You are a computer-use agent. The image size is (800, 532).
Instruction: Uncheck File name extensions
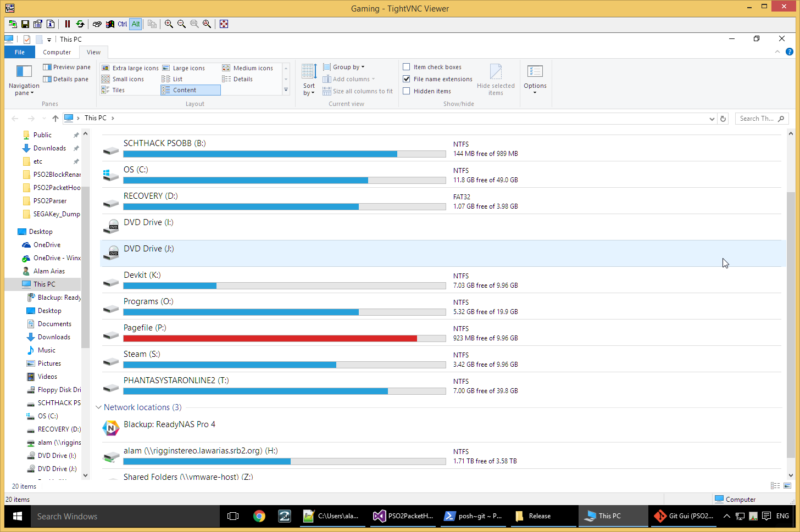[407, 79]
